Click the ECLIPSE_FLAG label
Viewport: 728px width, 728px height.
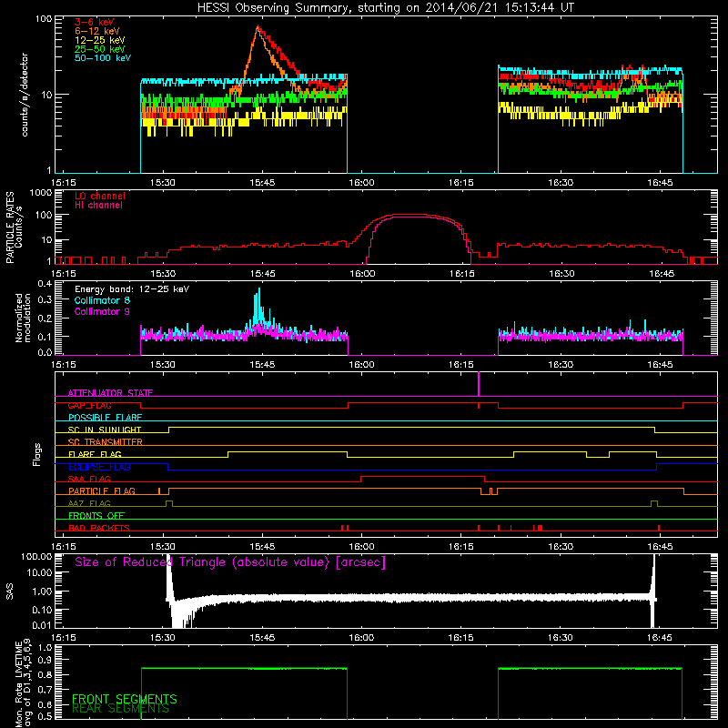[99, 467]
